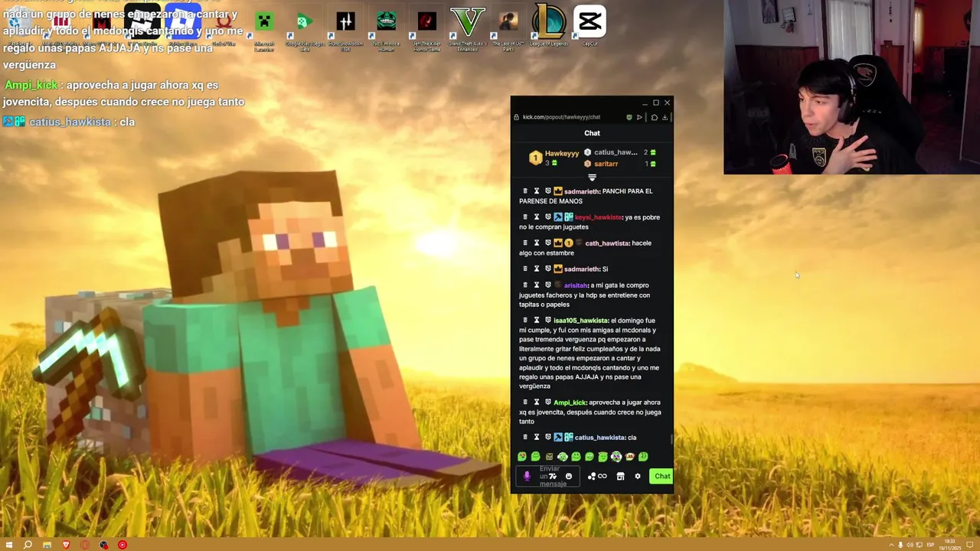Click the webcam overlay of the streamer
This screenshot has width=980, height=551.
click(x=851, y=87)
